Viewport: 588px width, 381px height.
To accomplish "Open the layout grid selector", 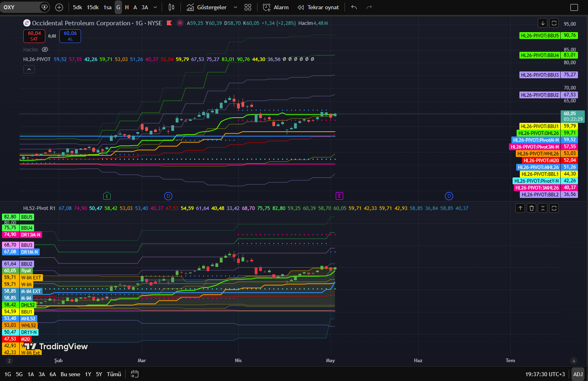I will pos(248,7).
